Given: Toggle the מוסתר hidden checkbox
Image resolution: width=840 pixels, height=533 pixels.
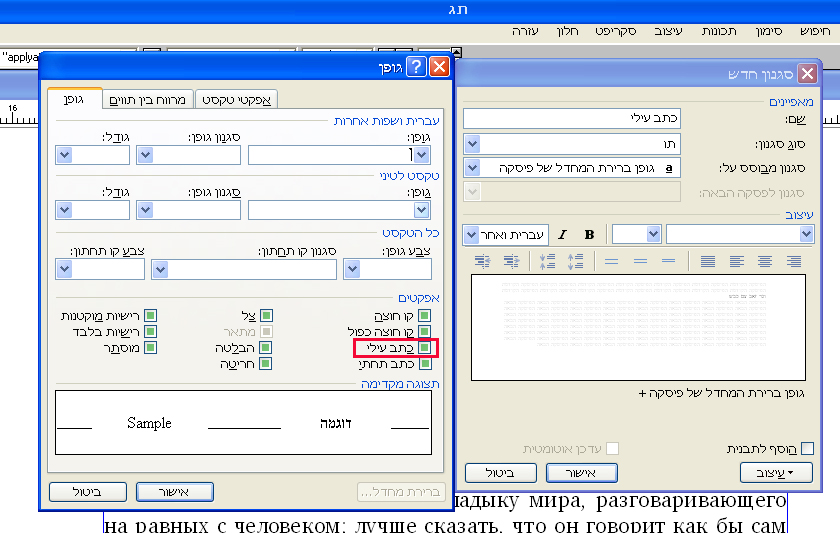Looking at the screenshot, I should point(151,348).
